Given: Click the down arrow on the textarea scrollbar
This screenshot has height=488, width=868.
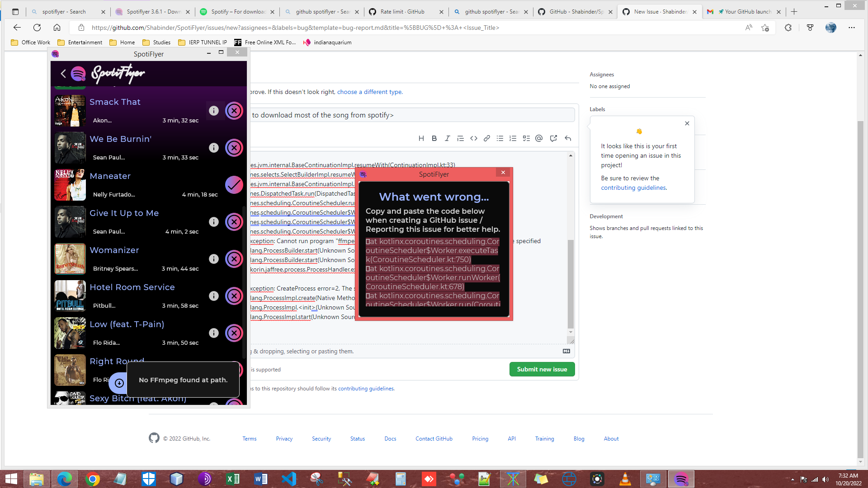Looking at the screenshot, I should [570, 332].
